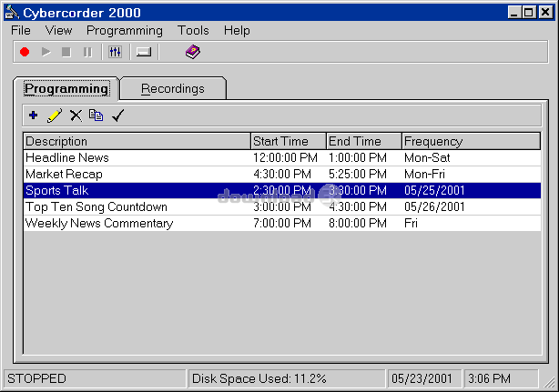Open the audio mixer sliders icon
559x392 pixels.
point(115,52)
